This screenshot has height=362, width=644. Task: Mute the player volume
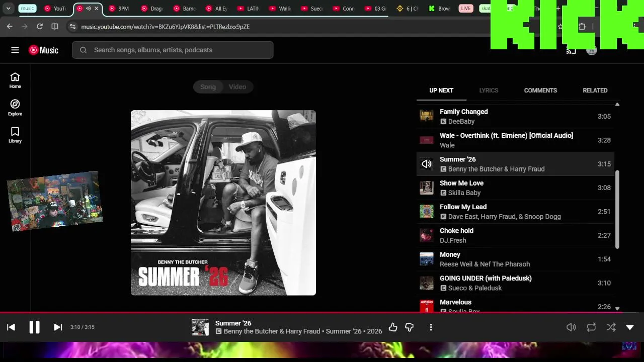click(571, 327)
